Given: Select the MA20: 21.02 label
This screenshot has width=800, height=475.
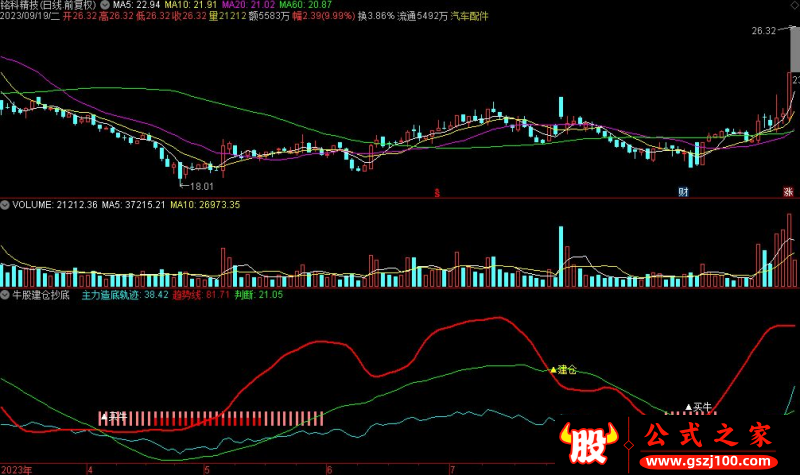Looking at the screenshot, I should [x=248, y=5].
